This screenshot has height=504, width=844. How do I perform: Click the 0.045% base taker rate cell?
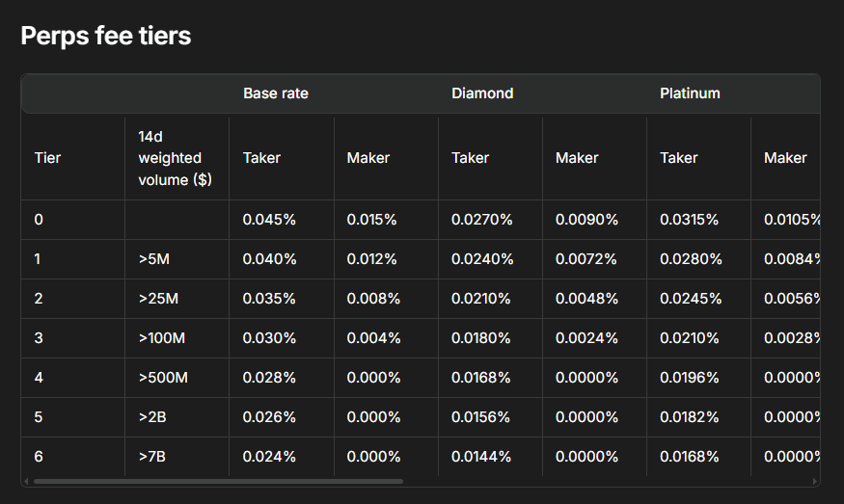pyautogui.click(x=269, y=220)
